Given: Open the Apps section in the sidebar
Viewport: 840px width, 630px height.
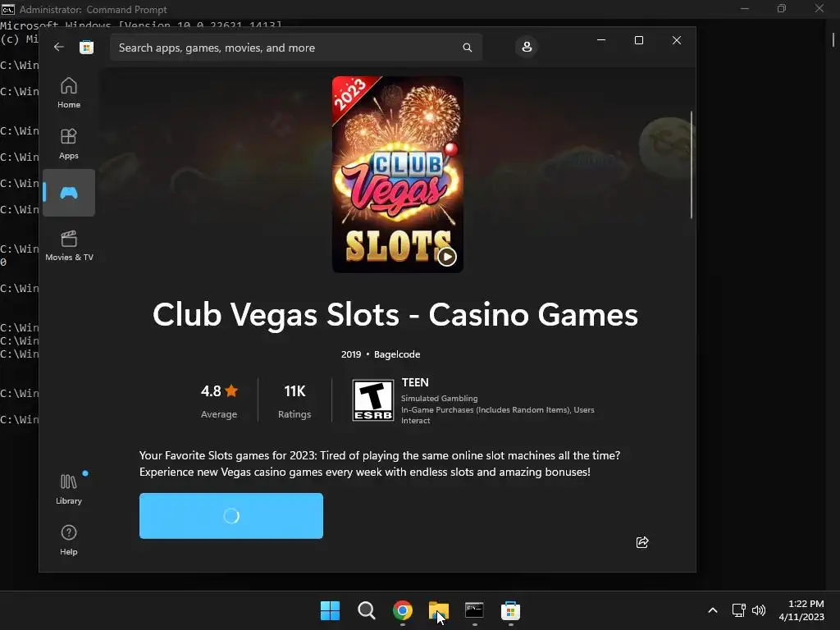Looking at the screenshot, I should coord(69,144).
